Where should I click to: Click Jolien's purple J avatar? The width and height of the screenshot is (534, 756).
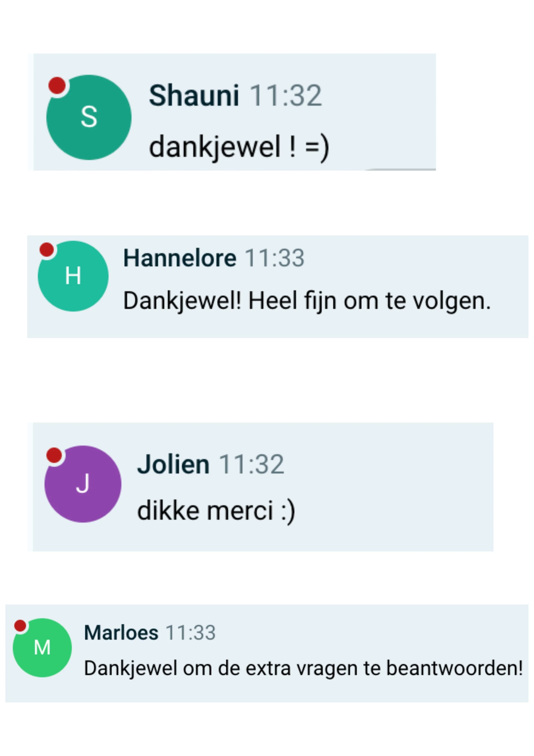tap(83, 484)
